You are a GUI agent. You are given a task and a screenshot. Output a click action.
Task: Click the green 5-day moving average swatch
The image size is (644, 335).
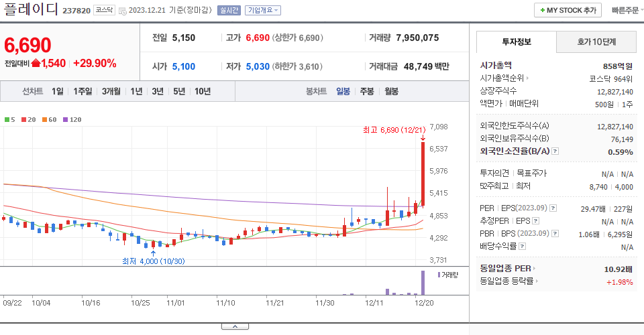(7, 120)
